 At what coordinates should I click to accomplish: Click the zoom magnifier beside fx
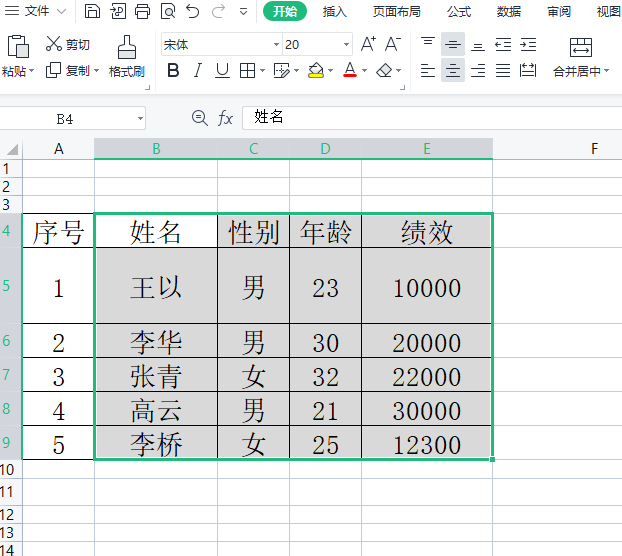(199, 118)
